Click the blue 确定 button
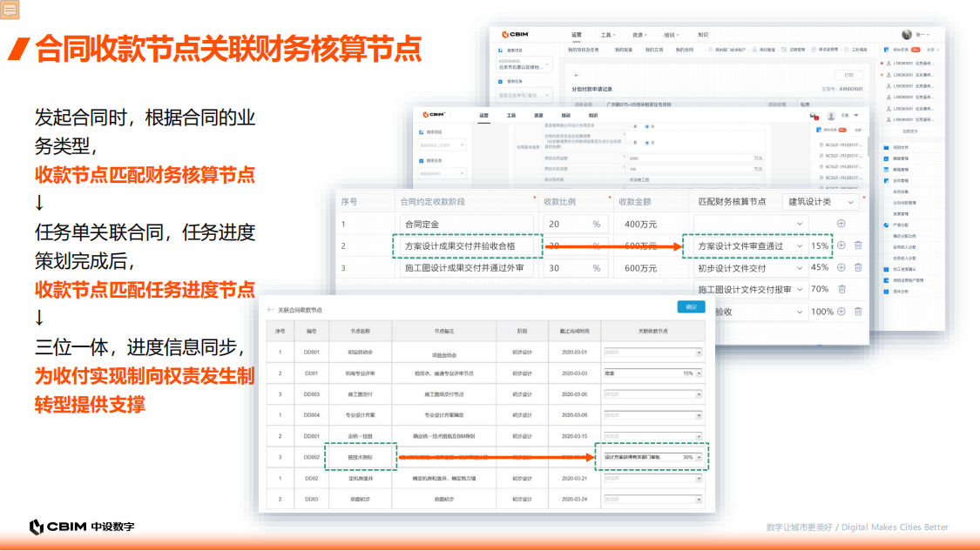This screenshot has height=551, width=980. click(692, 306)
